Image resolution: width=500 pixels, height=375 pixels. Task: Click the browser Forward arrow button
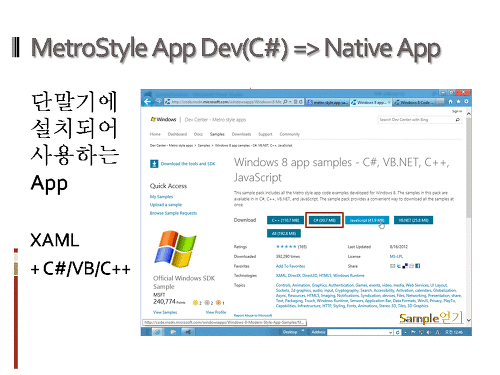(x=159, y=101)
